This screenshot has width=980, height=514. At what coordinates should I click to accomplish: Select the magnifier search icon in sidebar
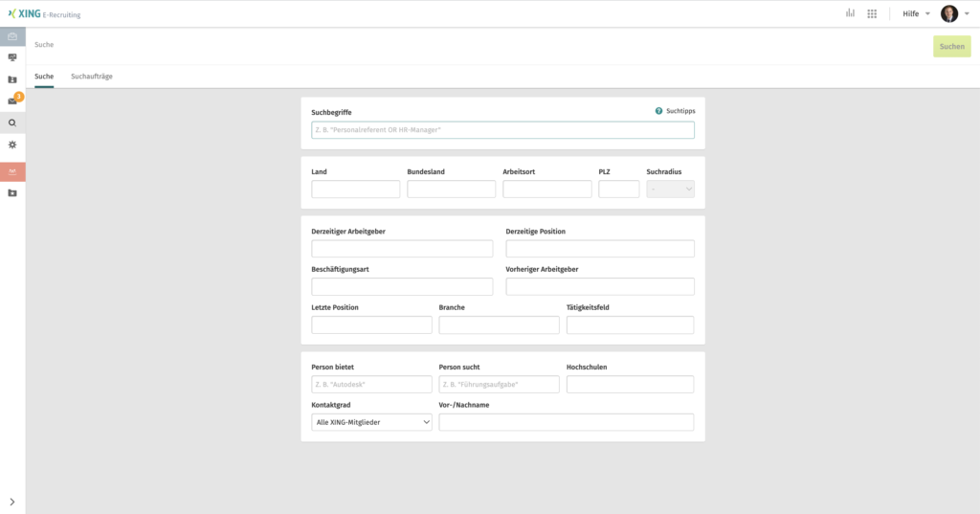pos(12,123)
